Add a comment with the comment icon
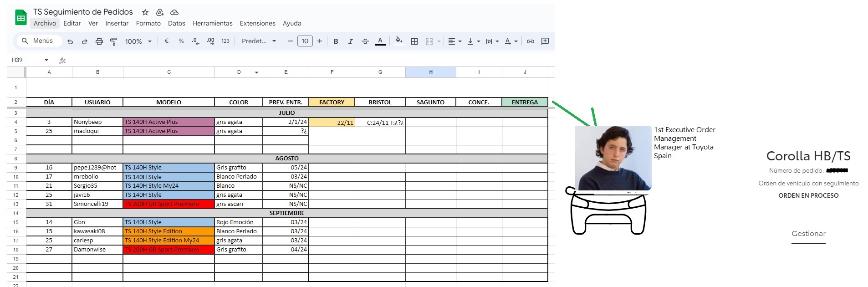Viewport: 868px width, 287px height. 545,41
